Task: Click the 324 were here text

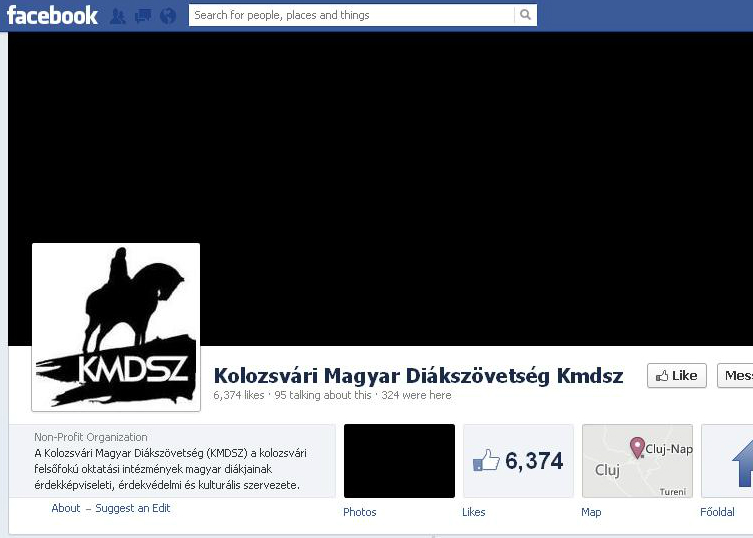Action: [x=416, y=395]
